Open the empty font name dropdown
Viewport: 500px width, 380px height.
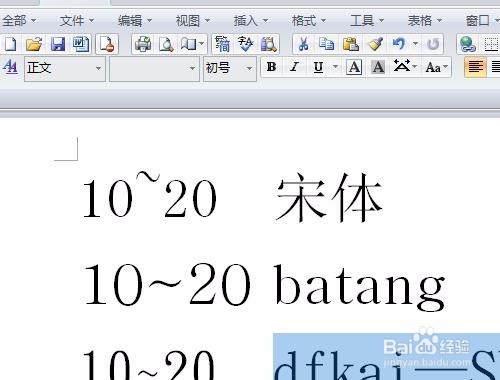pyautogui.click(x=154, y=69)
